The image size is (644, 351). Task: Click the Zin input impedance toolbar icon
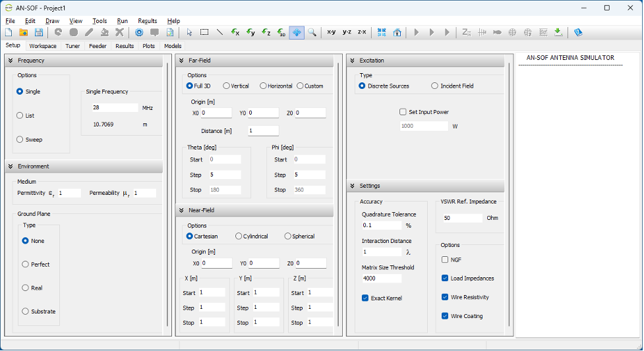click(x=466, y=32)
